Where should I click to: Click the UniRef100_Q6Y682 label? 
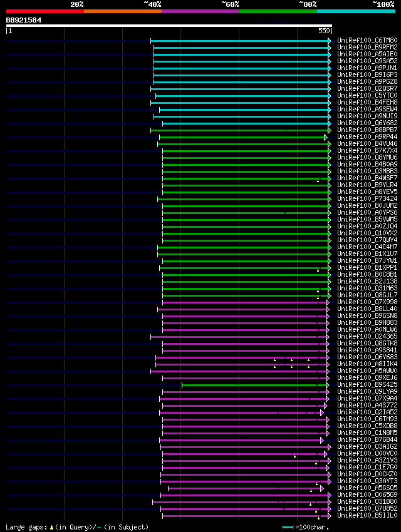click(367, 123)
